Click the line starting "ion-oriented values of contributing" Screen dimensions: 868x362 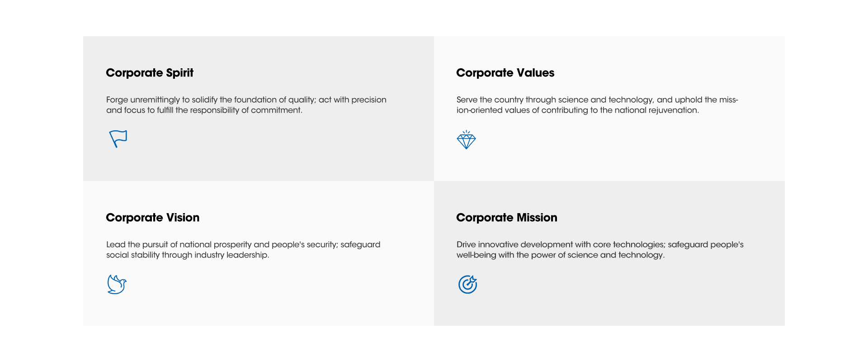(577, 110)
